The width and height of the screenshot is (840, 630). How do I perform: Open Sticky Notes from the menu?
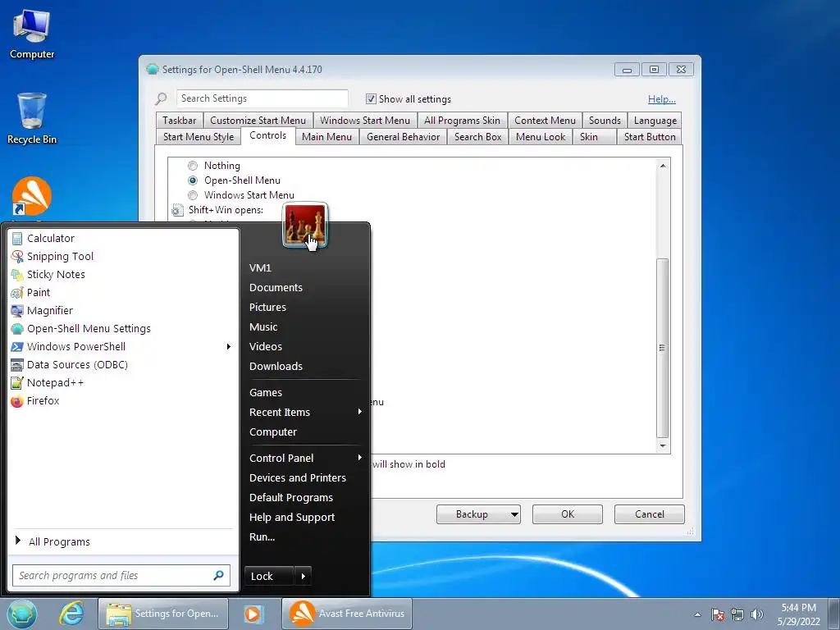pos(122,274)
